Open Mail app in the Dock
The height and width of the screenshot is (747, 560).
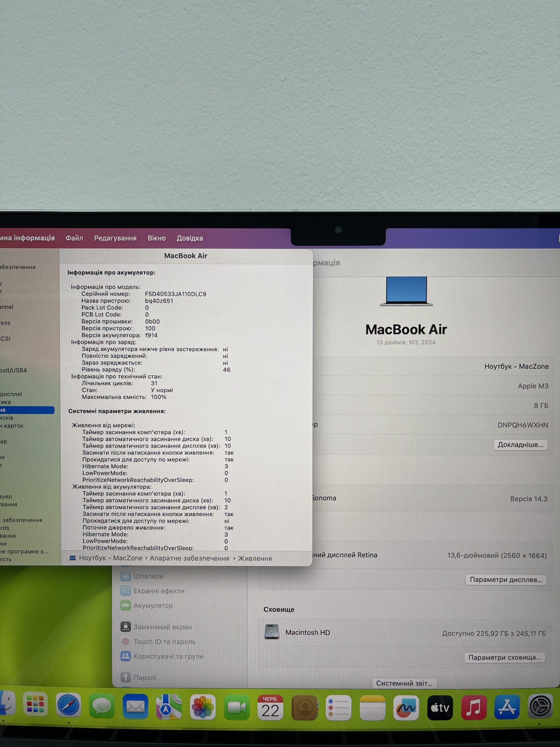[135, 706]
